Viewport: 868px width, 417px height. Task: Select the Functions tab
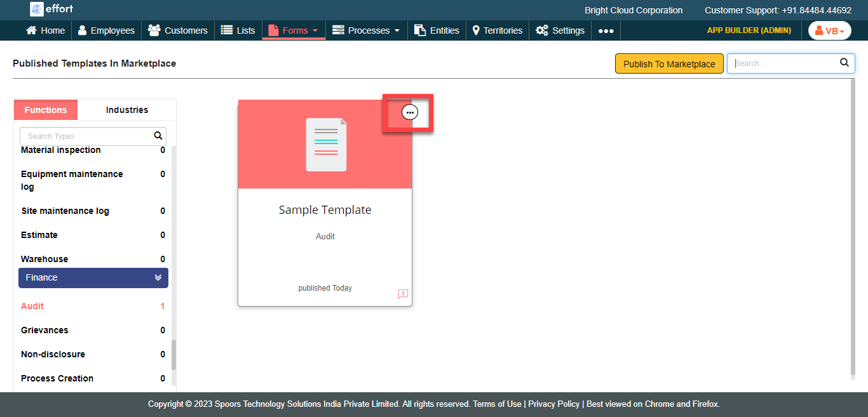click(x=46, y=110)
